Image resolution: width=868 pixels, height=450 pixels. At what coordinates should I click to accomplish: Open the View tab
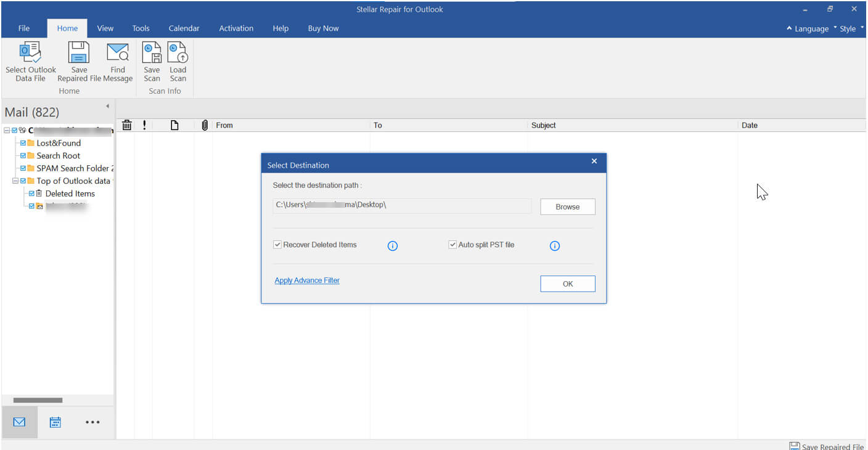tap(105, 28)
